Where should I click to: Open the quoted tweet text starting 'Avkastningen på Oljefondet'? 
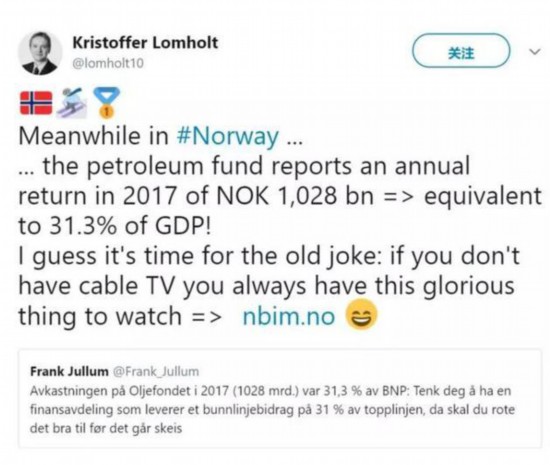[x=272, y=409]
